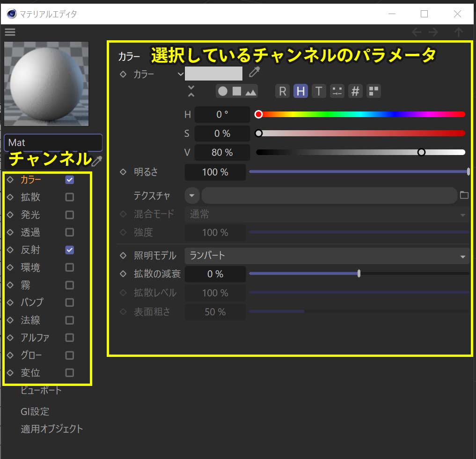Pick color with eyedropper beside color swatch

click(255, 72)
